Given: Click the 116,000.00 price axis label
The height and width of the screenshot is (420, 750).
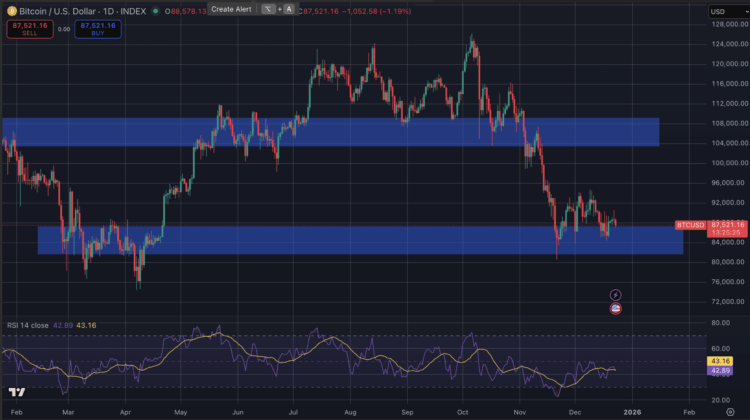Looking at the screenshot, I should [730, 84].
